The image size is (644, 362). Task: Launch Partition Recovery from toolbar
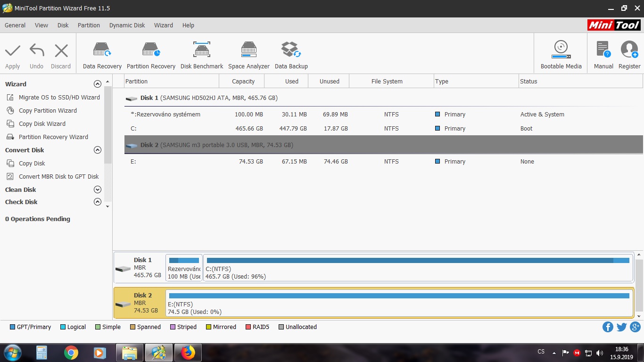pyautogui.click(x=151, y=55)
